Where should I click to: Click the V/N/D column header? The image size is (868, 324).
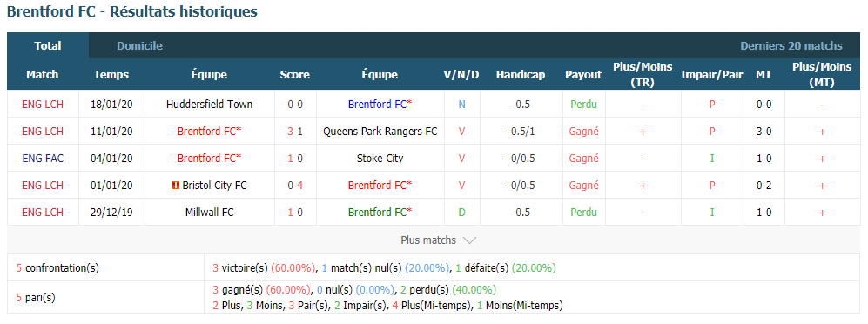pos(461,75)
